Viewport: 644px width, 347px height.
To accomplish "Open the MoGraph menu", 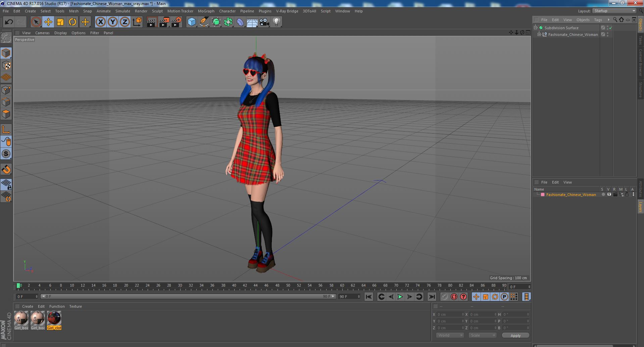I will point(206,11).
